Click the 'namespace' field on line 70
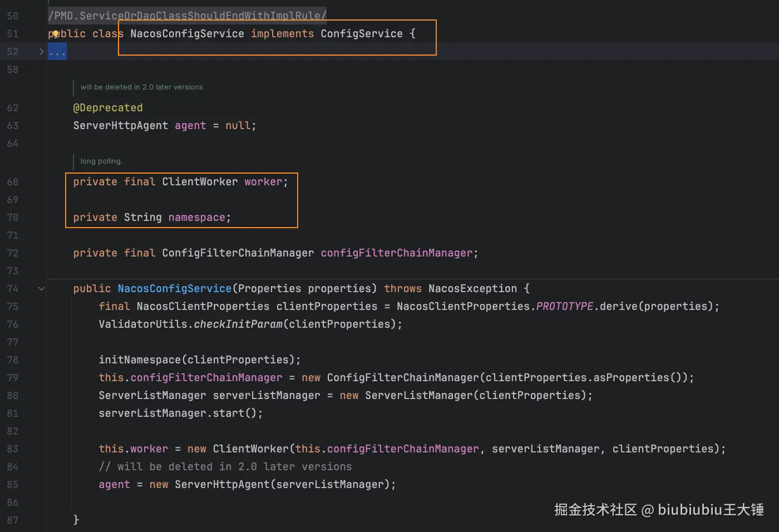This screenshot has width=779, height=532. coord(197,217)
